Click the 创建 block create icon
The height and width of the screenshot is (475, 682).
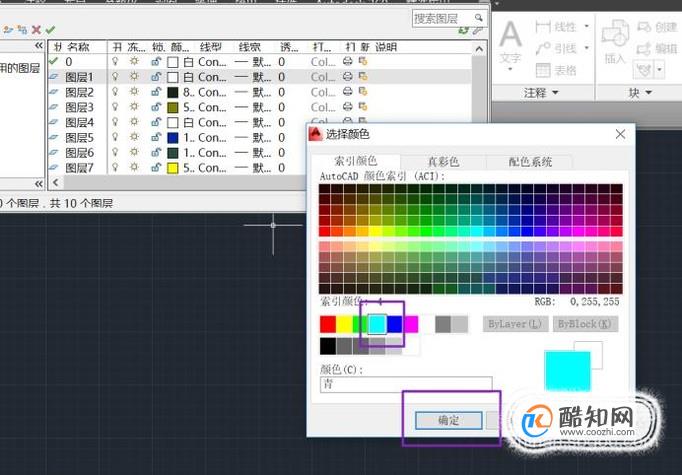coord(644,27)
